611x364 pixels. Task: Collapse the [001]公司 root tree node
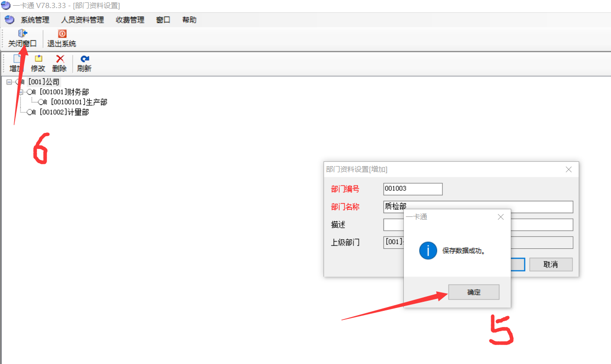pyautogui.click(x=9, y=82)
